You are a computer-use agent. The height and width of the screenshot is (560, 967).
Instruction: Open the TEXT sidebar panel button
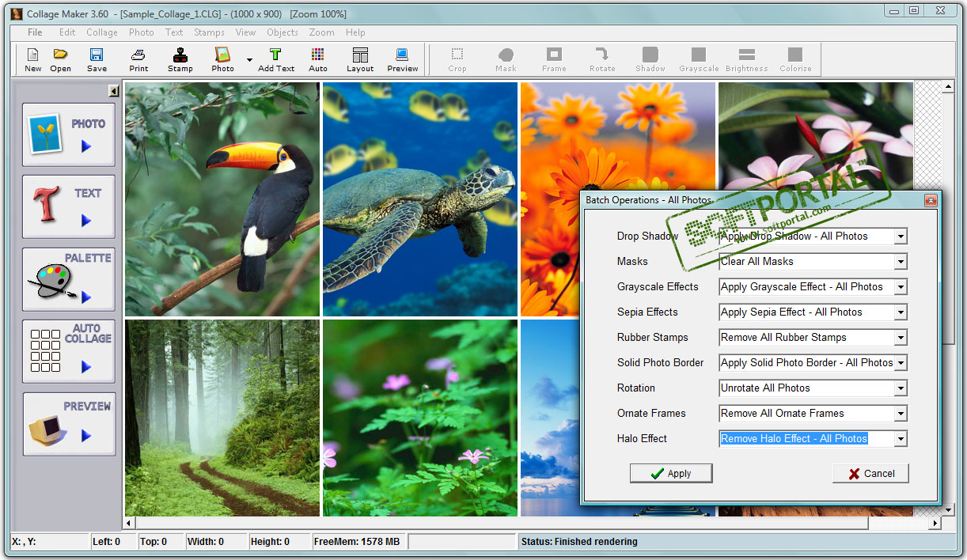pyautogui.click(x=69, y=206)
